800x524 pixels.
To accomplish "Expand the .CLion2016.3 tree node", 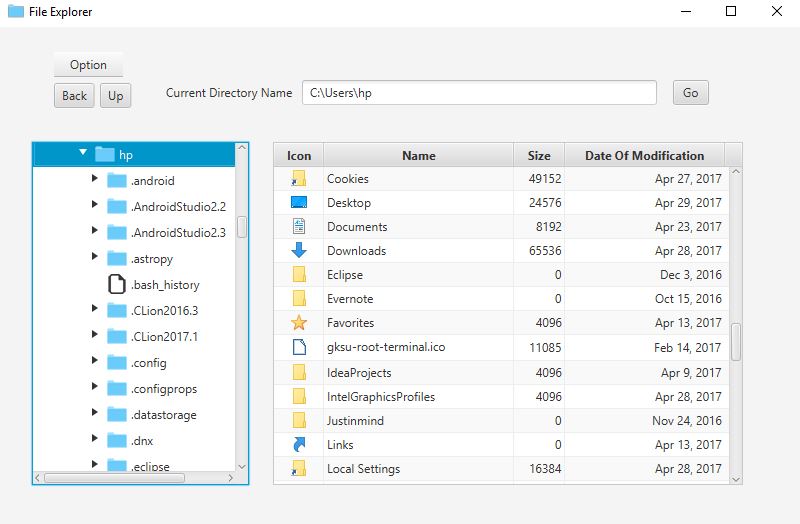I will 94,308.
